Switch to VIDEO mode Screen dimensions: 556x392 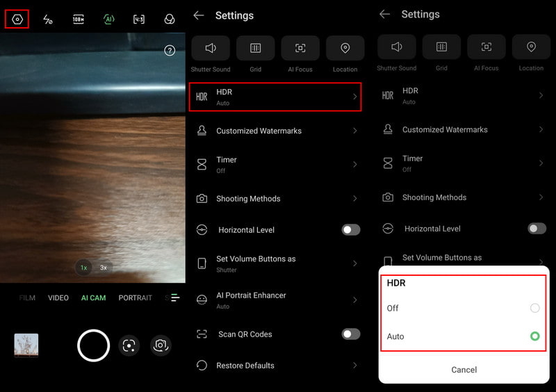click(x=58, y=297)
